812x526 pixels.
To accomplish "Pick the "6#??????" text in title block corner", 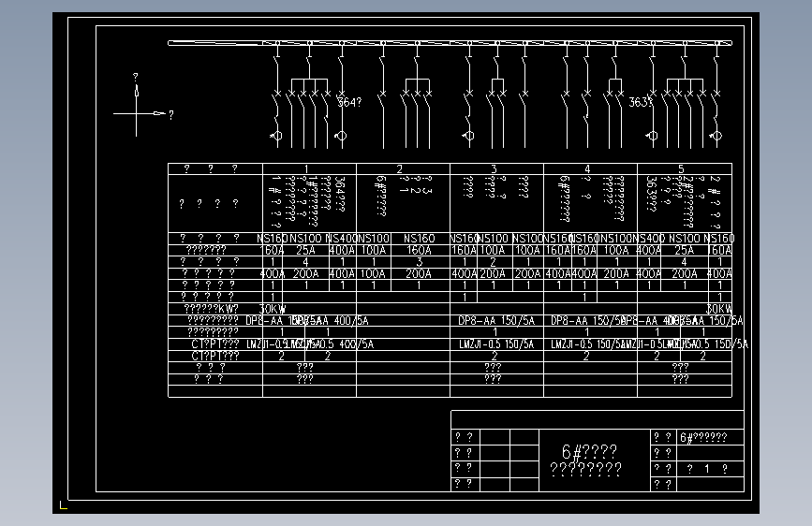I will click(x=703, y=437).
